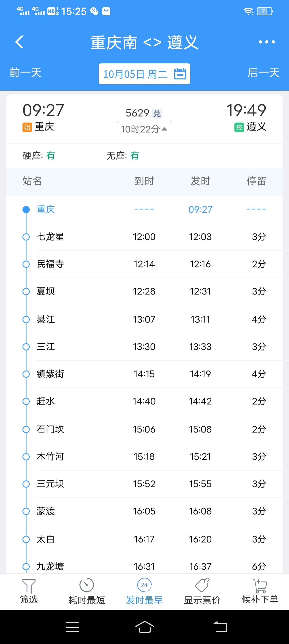This screenshot has height=644, width=289.
Task: Open 候补下单 shopping cart icon
Action: tap(260, 586)
